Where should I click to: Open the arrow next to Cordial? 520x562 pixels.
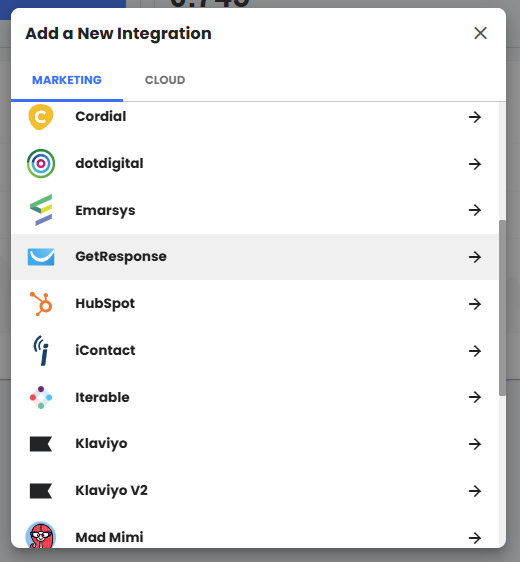click(475, 117)
